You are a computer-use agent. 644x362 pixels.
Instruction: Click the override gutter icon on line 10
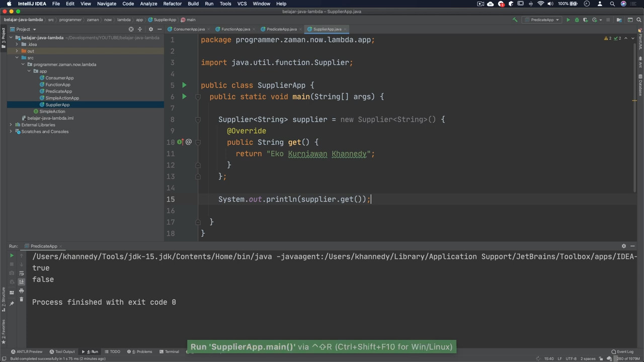click(x=180, y=142)
